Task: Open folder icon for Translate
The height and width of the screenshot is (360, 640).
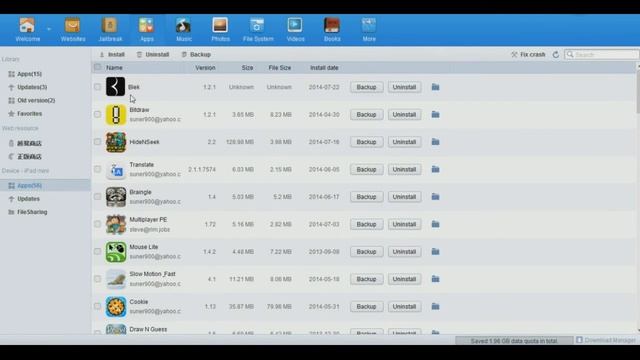Action: [x=436, y=169]
